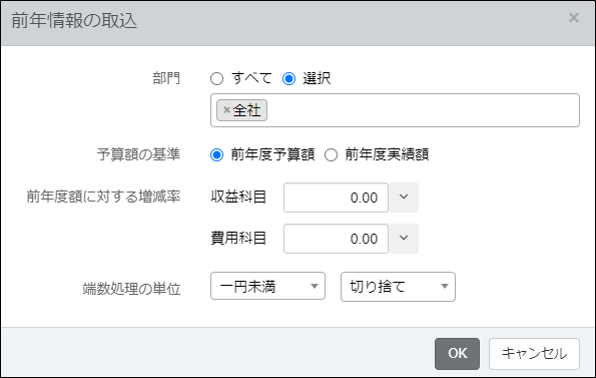Remove the 全社 tag with its × icon
Image resolution: width=596 pixels, height=378 pixels.
227,110
